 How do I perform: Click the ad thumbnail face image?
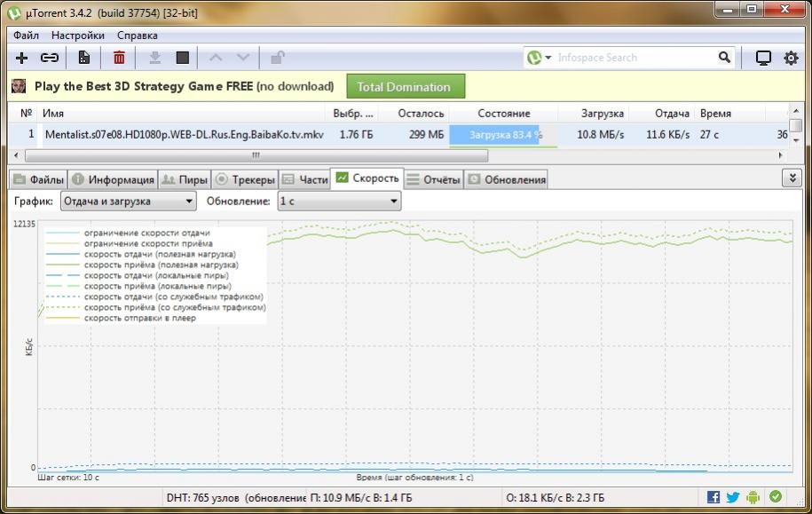(x=19, y=86)
